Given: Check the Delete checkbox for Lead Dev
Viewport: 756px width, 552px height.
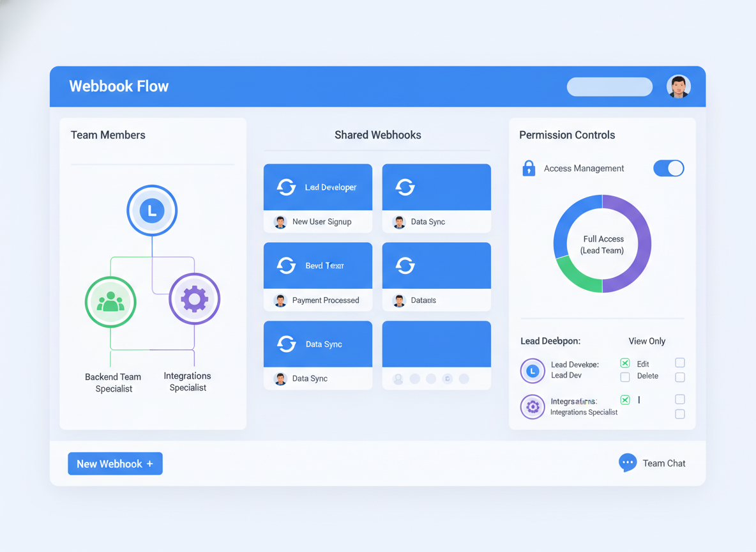Looking at the screenshot, I should (625, 377).
